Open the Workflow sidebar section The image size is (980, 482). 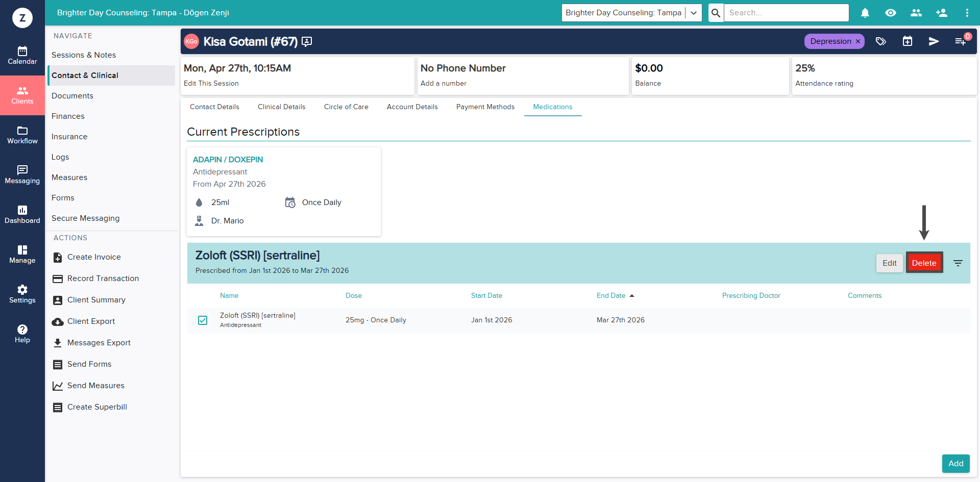pyautogui.click(x=22, y=135)
